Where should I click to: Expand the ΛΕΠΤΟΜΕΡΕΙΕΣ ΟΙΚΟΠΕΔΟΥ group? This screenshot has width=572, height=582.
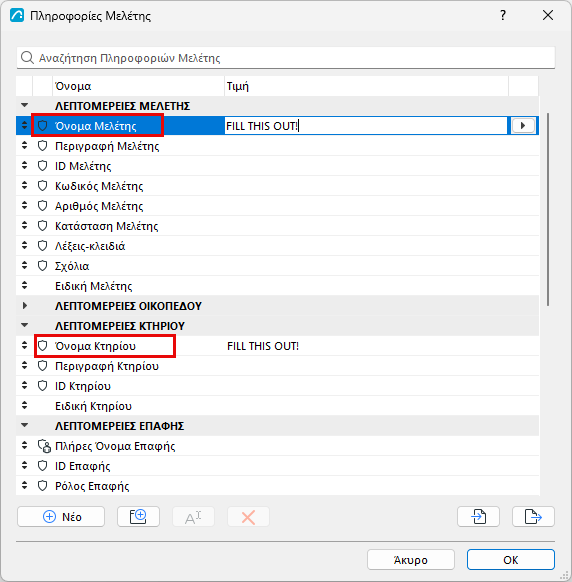[24, 306]
